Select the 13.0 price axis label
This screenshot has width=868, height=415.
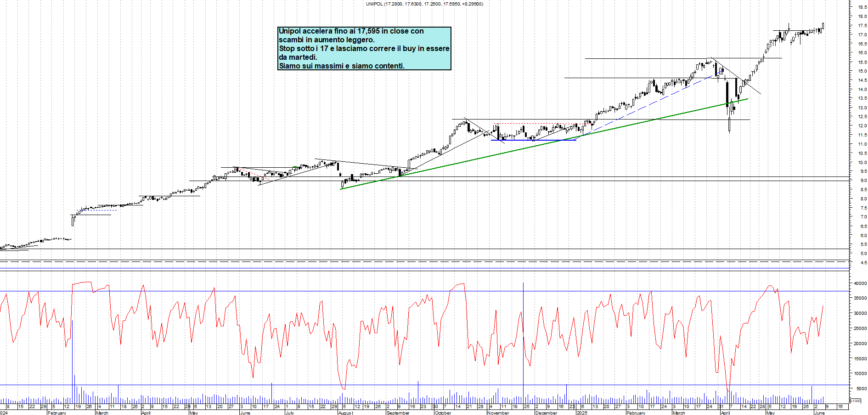pos(862,108)
